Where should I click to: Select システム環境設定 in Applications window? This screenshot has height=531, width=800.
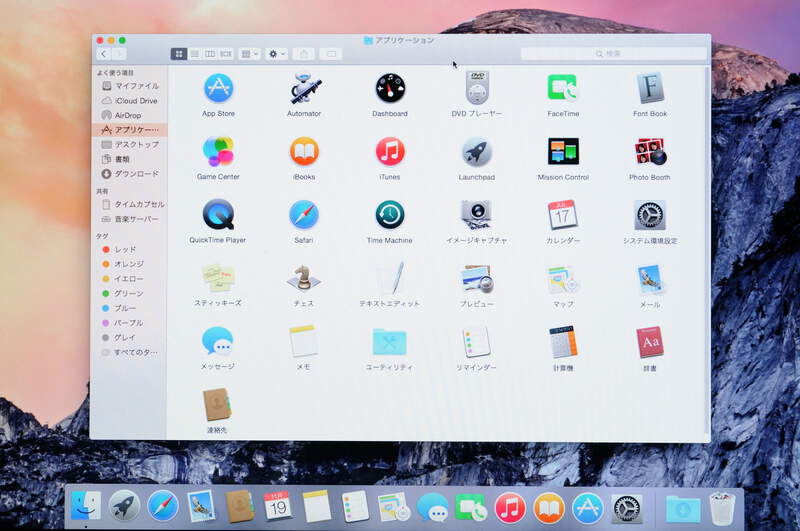tap(649, 215)
